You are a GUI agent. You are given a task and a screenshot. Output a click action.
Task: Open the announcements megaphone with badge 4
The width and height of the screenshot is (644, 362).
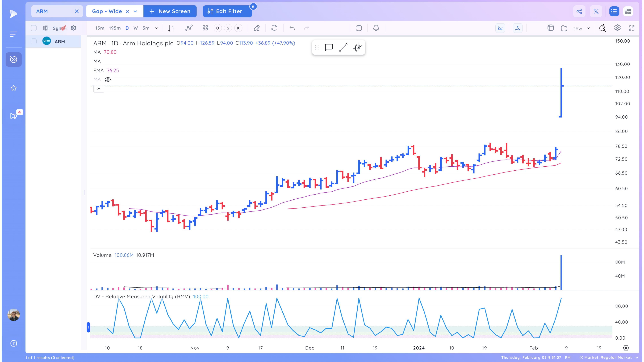coord(13,116)
